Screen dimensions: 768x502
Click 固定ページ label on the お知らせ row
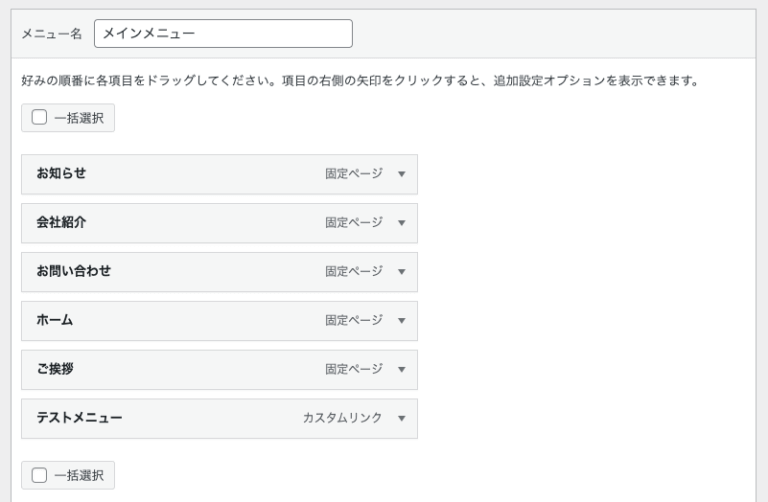[353, 173]
